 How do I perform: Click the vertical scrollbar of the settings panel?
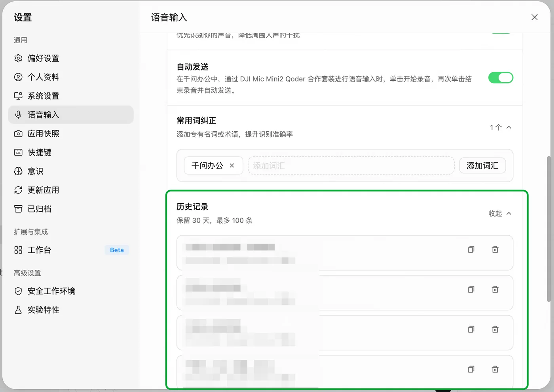pyautogui.click(x=548, y=229)
